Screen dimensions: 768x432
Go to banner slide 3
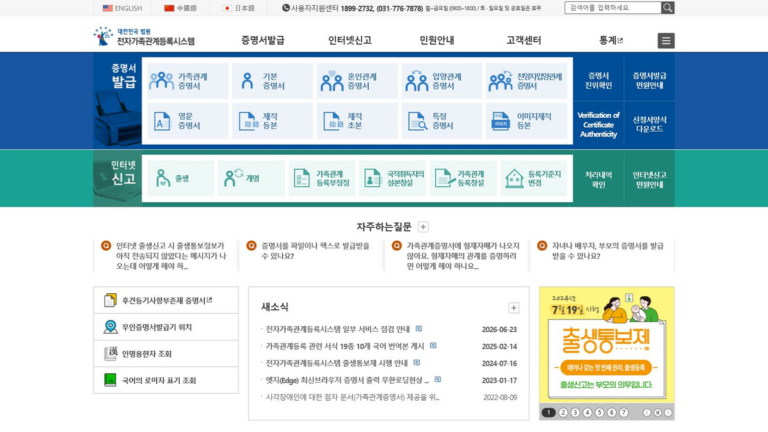(576, 412)
